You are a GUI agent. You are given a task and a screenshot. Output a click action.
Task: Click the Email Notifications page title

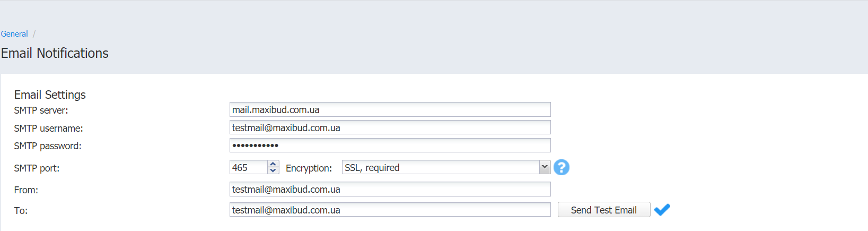click(x=55, y=53)
